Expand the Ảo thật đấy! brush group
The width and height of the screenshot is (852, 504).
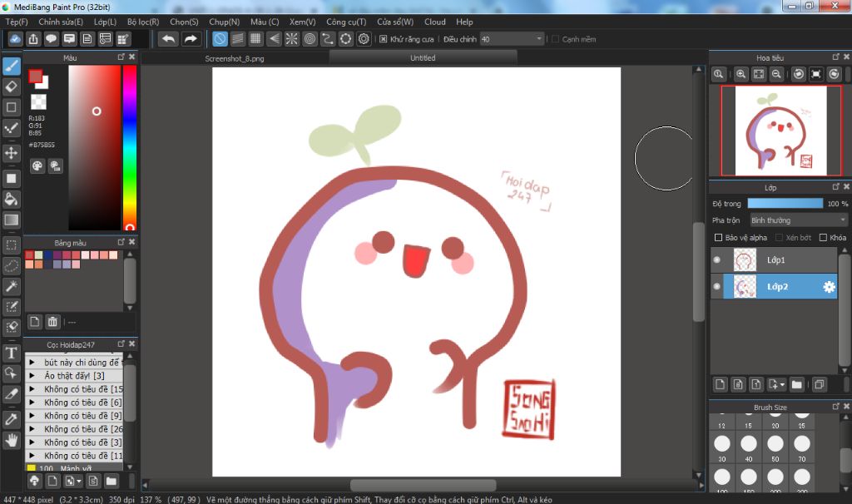32,376
